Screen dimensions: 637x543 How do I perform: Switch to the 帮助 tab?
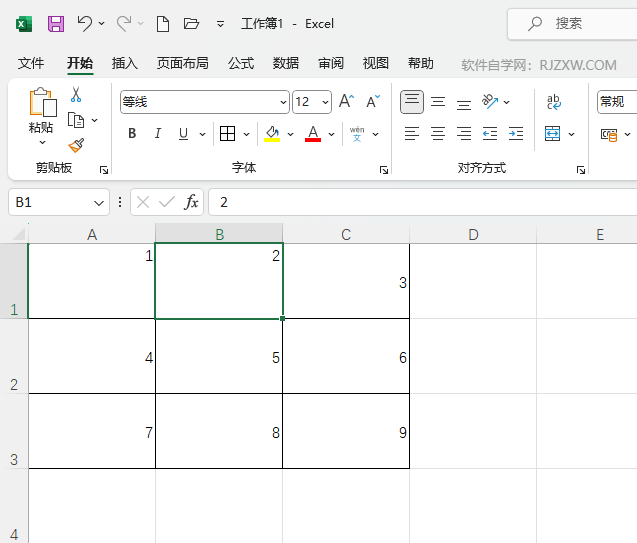pos(420,63)
